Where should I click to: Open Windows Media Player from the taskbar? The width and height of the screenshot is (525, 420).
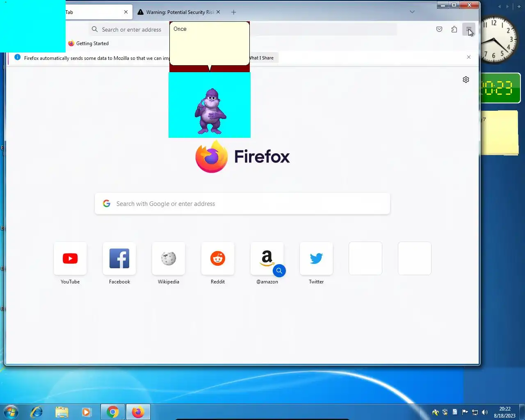(x=86, y=412)
